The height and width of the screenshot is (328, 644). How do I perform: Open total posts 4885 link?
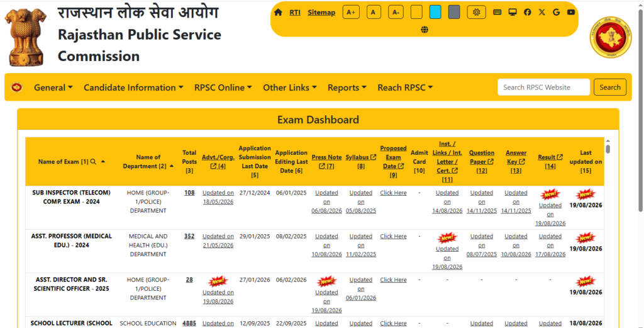point(189,323)
